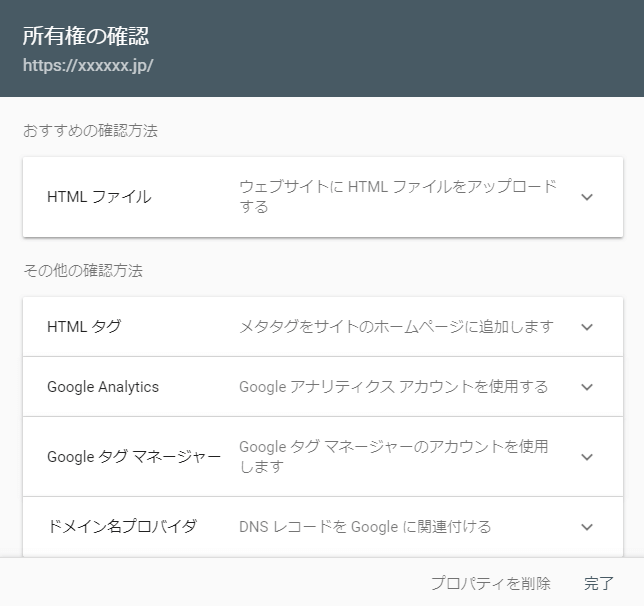This screenshot has width=644, height=606.
Task: Select the Google Analytics method label
Action: 103,387
